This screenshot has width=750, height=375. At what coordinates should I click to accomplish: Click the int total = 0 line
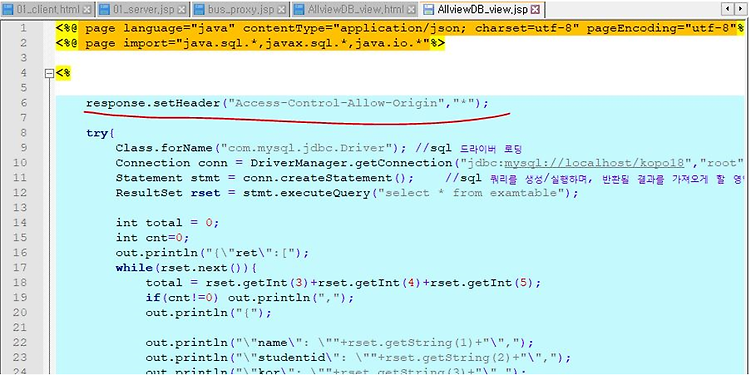(167, 223)
